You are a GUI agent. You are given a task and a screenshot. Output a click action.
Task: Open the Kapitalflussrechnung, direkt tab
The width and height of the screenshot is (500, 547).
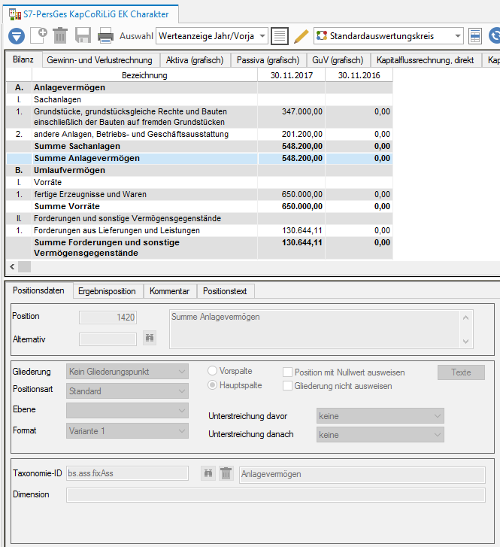click(x=425, y=60)
